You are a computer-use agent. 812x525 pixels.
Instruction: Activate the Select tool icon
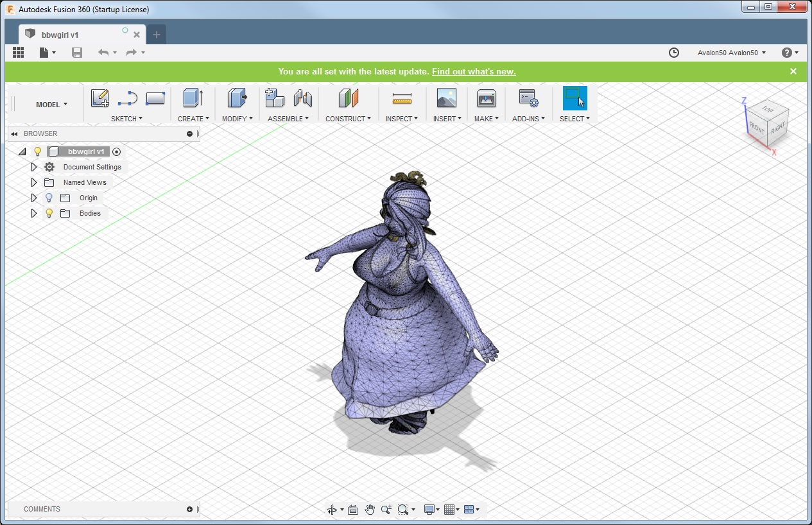[x=574, y=98]
